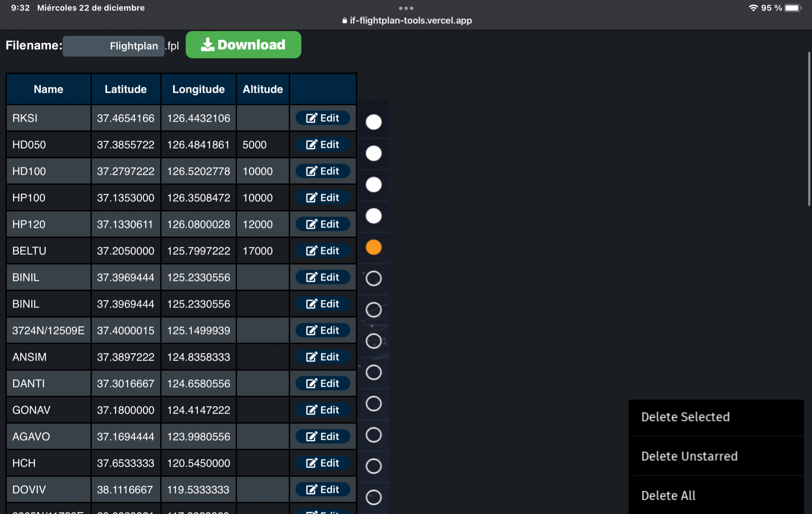This screenshot has width=812, height=514.
Task: Edit the DANTI waypoint
Action: [x=322, y=383]
